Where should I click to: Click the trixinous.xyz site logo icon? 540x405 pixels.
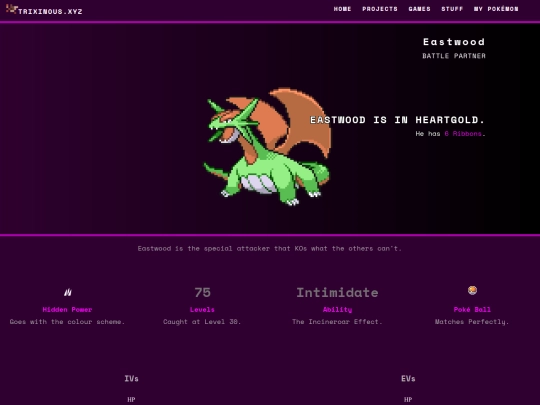11,9
